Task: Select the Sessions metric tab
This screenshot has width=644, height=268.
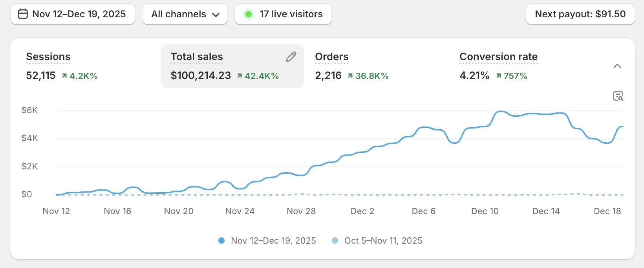Action: pos(48,57)
